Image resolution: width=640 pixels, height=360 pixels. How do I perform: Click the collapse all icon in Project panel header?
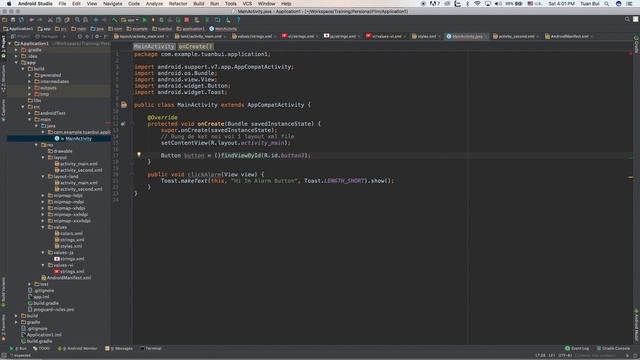pos(87,36)
